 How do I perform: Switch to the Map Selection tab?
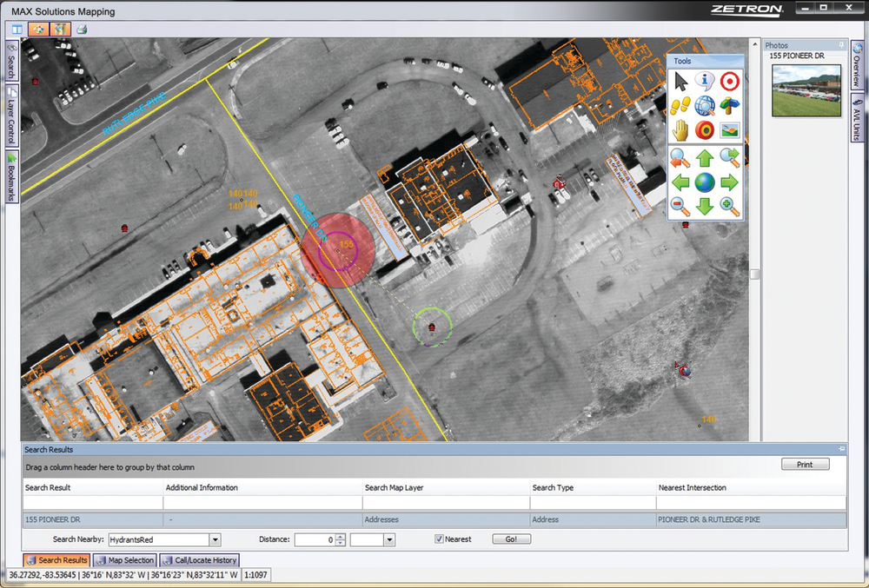click(124, 560)
